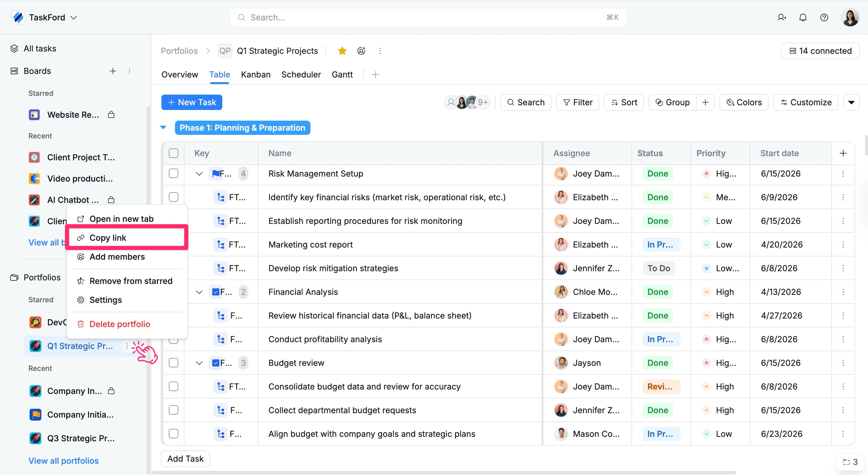Add a new view tab with plus
Image resolution: width=868 pixels, height=475 pixels.
375,75
